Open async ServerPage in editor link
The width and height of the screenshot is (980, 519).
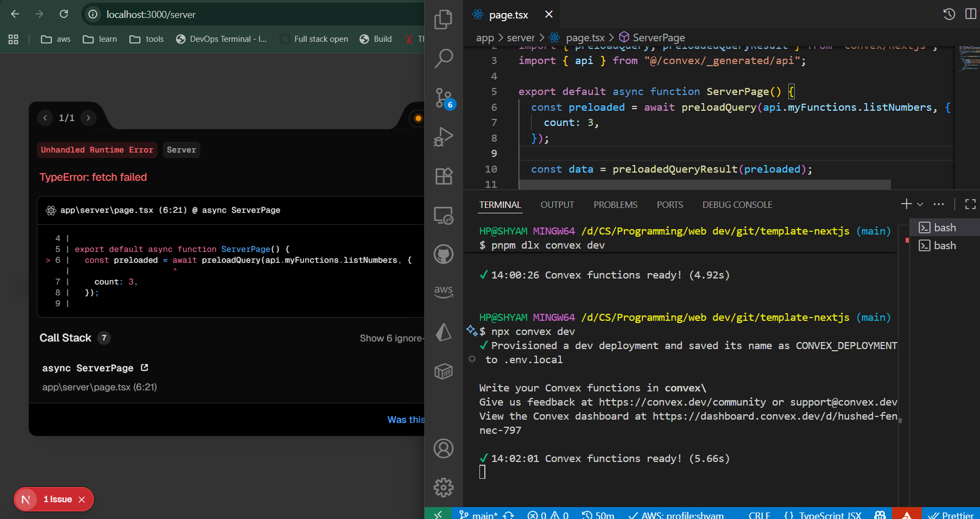point(144,368)
